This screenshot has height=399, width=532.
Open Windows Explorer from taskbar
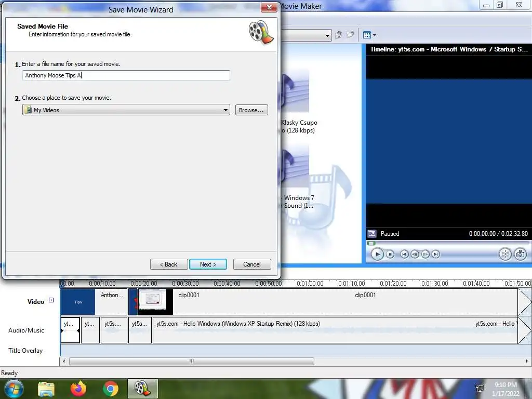coord(46,389)
